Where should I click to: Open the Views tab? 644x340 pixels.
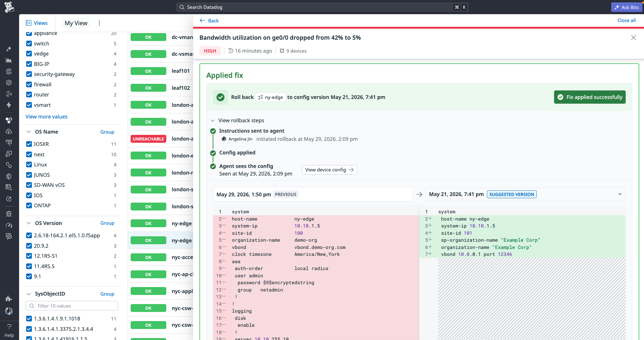(x=37, y=23)
